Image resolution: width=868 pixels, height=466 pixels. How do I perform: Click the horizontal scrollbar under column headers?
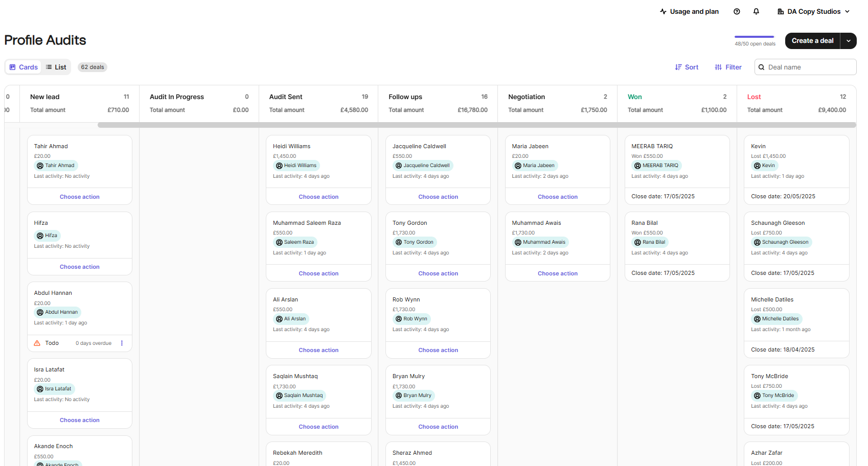tap(476, 125)
